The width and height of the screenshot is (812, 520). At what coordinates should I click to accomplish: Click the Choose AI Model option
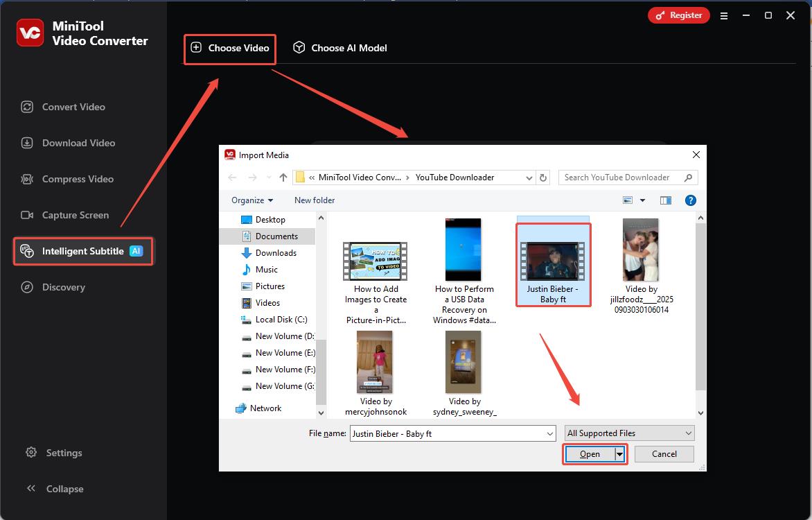(340, 48)
